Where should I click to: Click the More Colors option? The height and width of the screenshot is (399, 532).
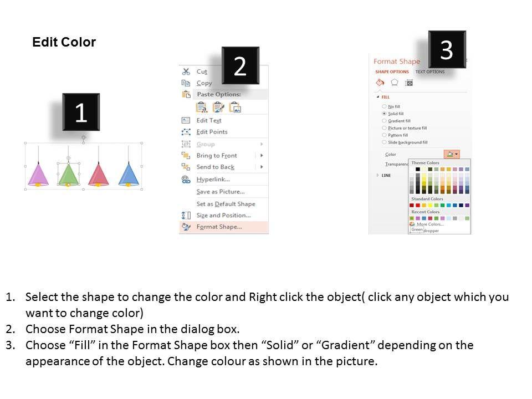pos(430,224)
